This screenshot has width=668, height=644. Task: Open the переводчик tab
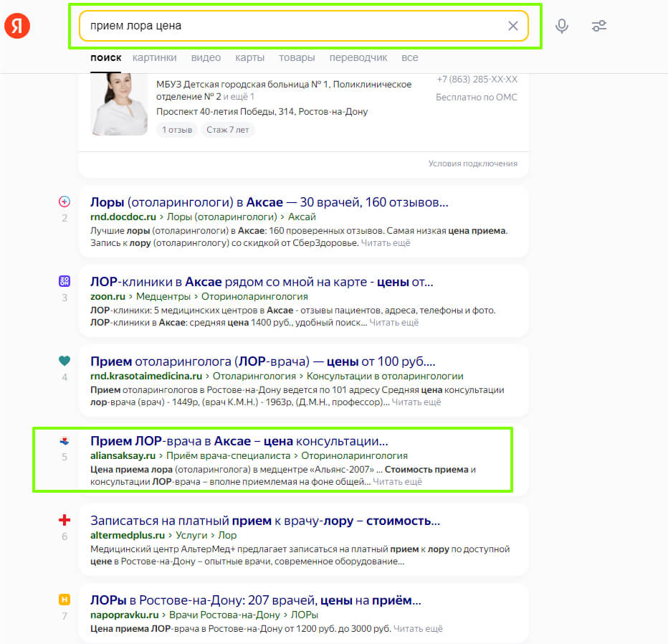(x=358, y=57)
